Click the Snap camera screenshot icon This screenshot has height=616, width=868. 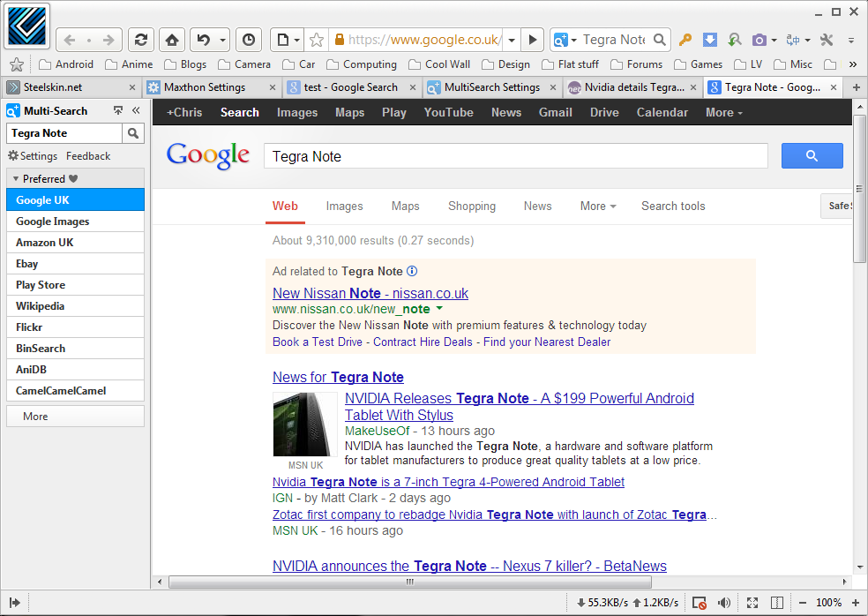click(759, 40)
